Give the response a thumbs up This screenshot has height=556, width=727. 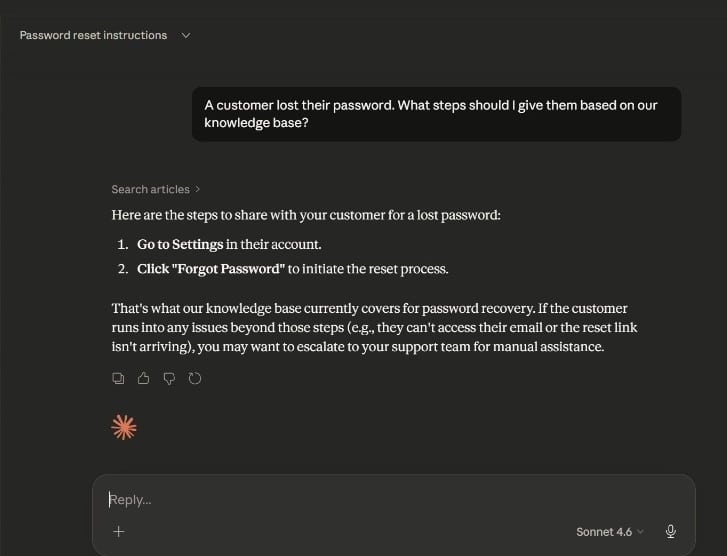point(143,378)
